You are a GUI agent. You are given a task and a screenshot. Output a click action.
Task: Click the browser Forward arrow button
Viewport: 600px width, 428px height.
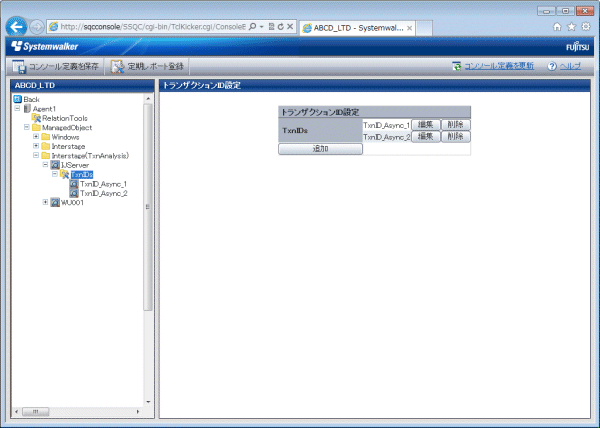pos(36,27)
